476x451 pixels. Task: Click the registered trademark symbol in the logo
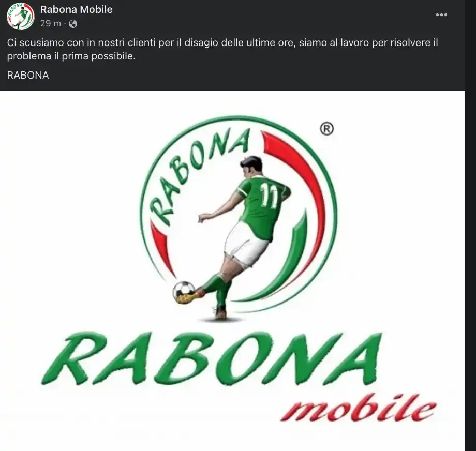click(x=326, y=129)
